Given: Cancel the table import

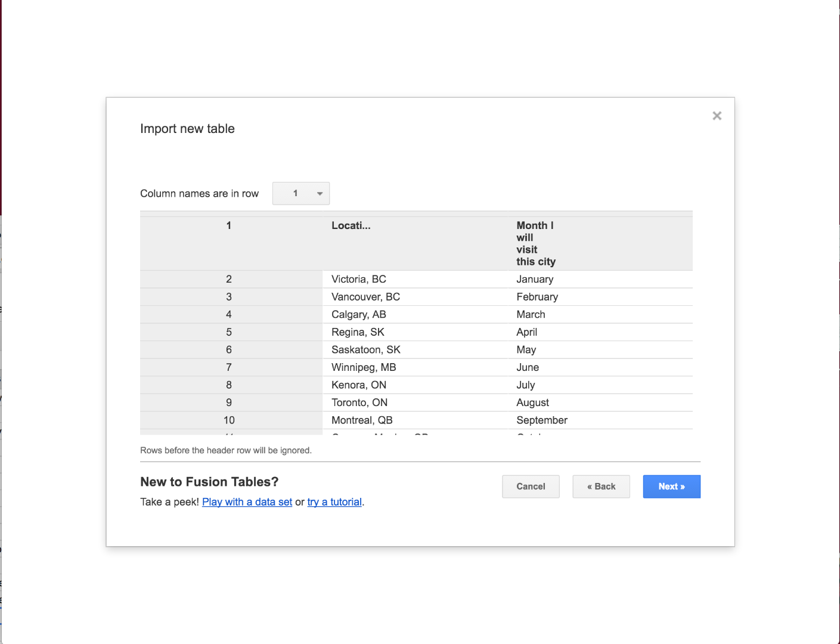Looking at the screenshot, I should click(x=530, y=486).
